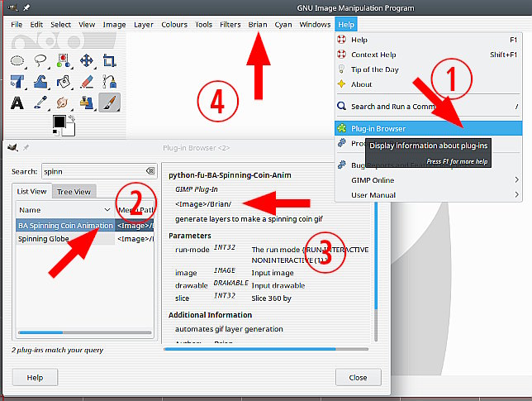Viewport: 532px width, 401px height.
Task: Switch to the List View tab
Action: click(x=31, y=191)
